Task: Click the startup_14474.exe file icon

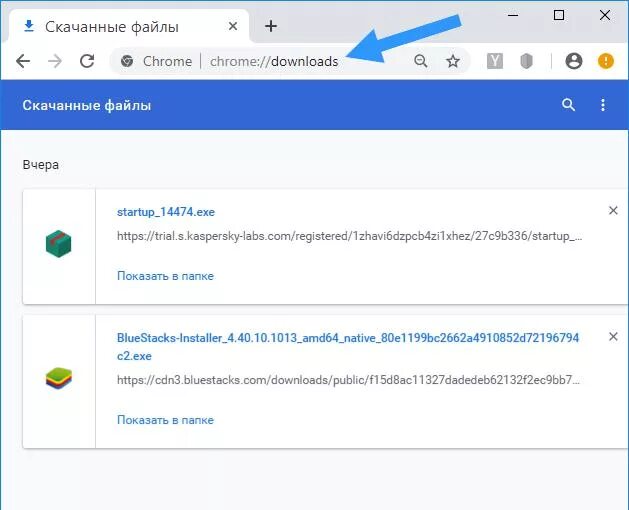Action: click(59, 244)
